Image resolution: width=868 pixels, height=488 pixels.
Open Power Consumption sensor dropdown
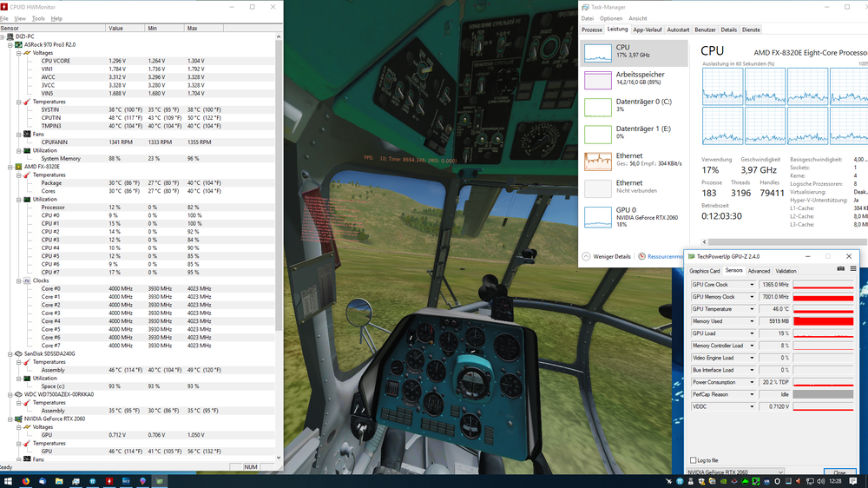(x=752, y=382)
